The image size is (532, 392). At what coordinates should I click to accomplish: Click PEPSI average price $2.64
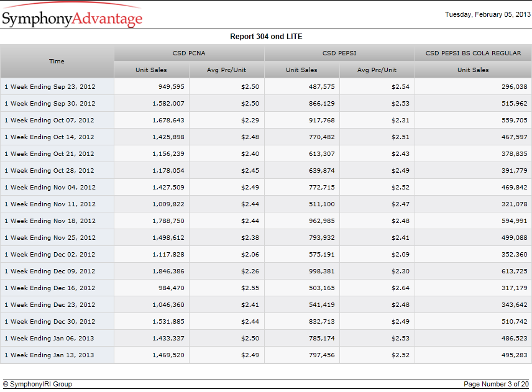tap(400, 288)
